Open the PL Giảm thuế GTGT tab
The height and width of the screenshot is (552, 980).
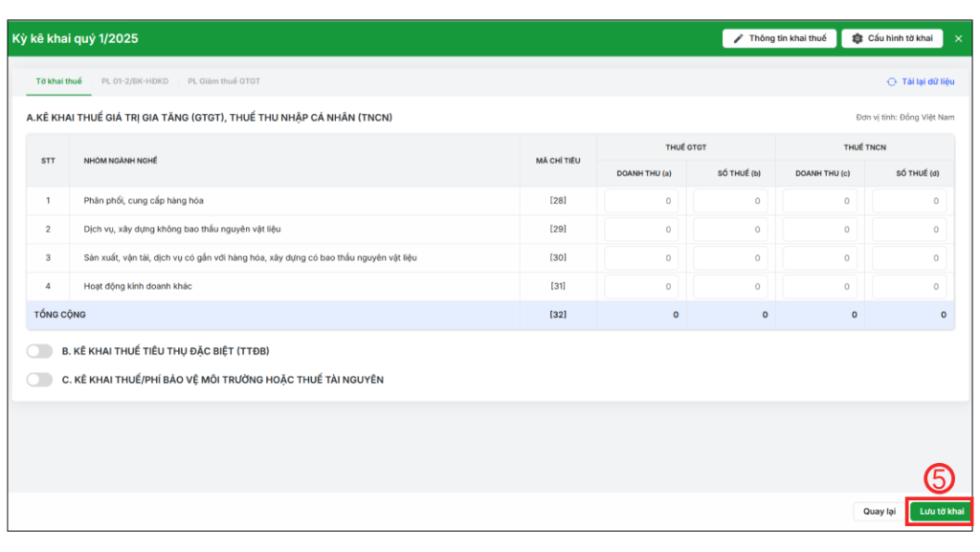click(224, 81)
